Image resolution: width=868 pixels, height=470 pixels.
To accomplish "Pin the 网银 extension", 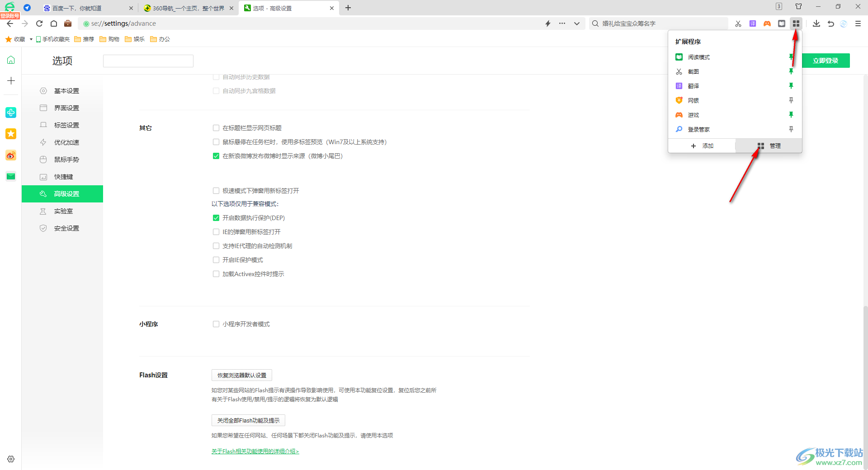I will pyautogui.click(x=791, y=100).
